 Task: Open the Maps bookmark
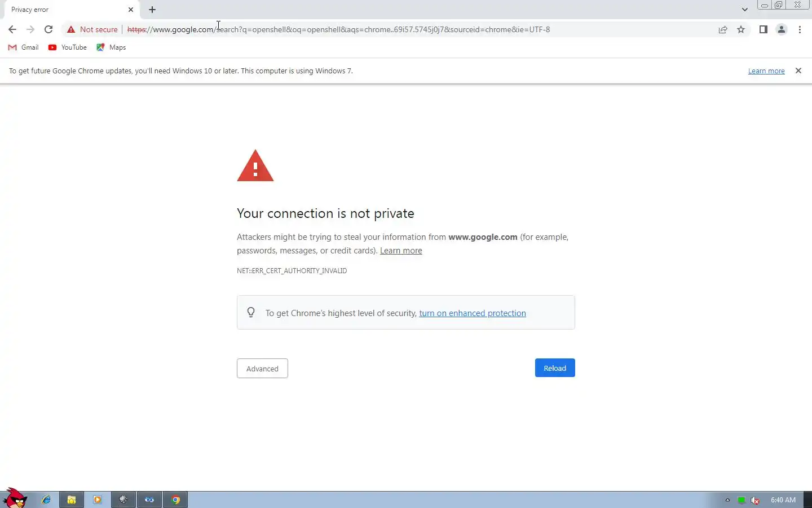111,47
